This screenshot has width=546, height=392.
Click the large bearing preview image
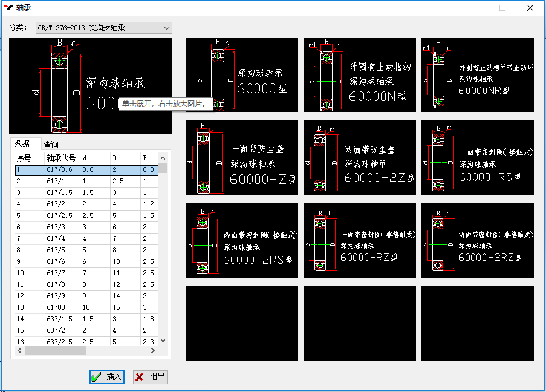pyautogui.click(x=91, y=85)
